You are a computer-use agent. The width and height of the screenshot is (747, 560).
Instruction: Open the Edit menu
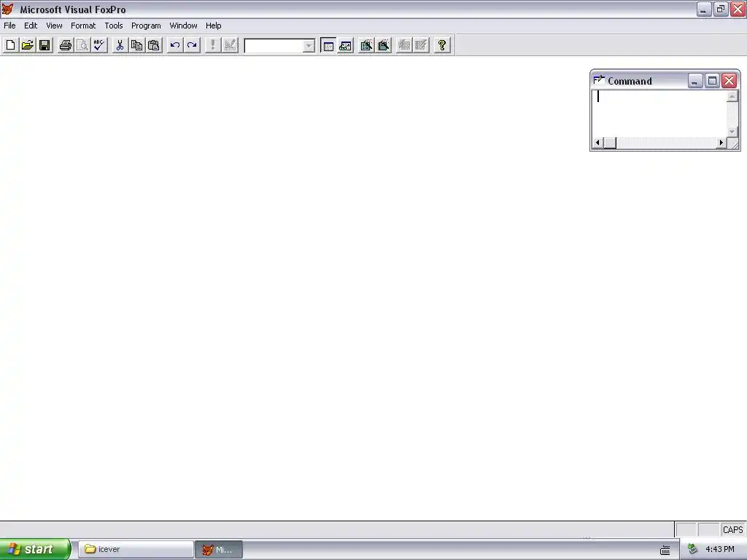tap(31, 26)
